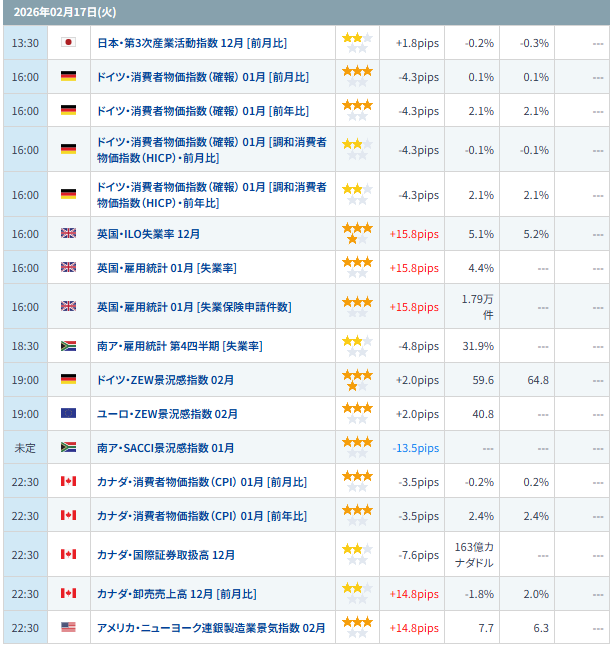Click the -7.6pips value
This screenshot has height=649, width=614.
(418, 555)
